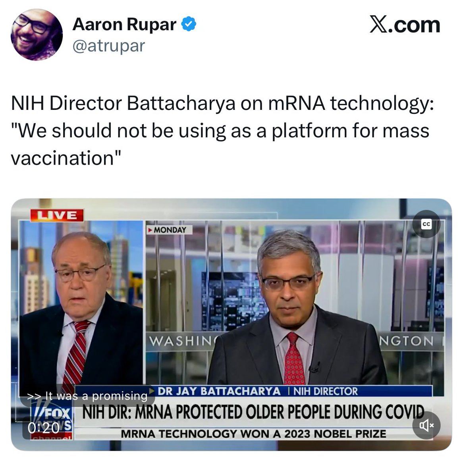This screenshot has height=476, width=463.
Task: Click the 'MRNA PROTECTED OLDER PEOPLE' headline chyron
Action: pos(253,412)
